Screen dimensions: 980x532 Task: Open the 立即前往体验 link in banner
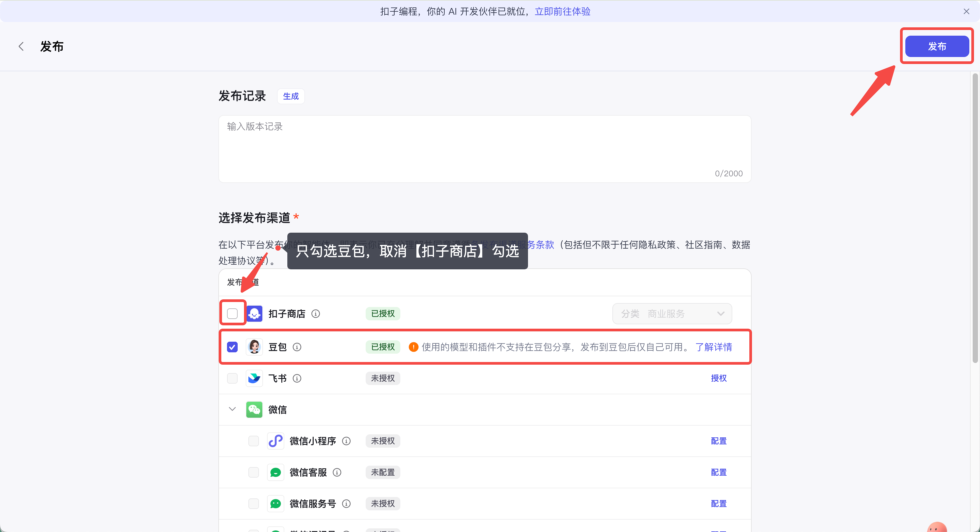click(x=562, y=11)
